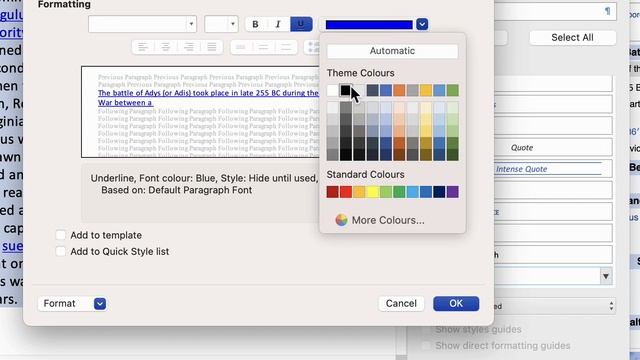Set single line spacing

[241, 47]
